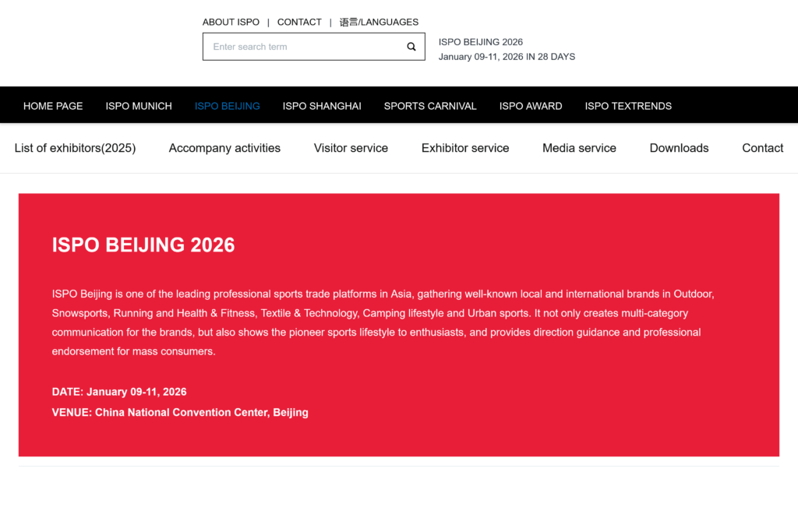Open Visitor service
Viewport: 798px width, 532px height.
(351, 148)
